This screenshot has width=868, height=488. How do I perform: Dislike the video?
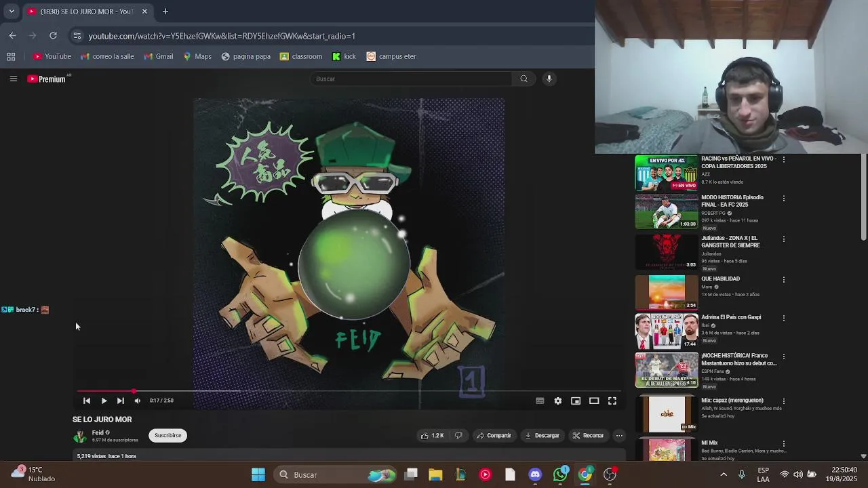[x=458, y=436]
